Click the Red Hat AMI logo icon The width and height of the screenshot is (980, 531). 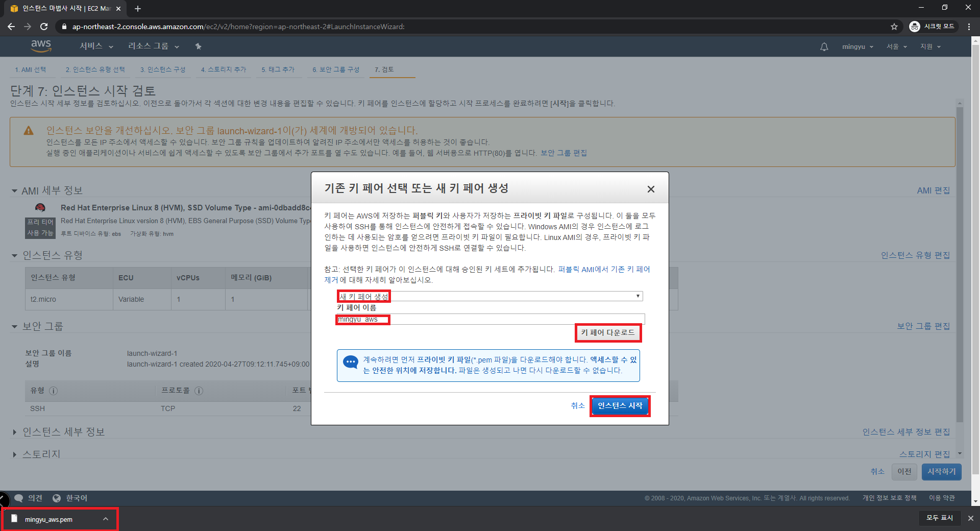tap(40, 208)
